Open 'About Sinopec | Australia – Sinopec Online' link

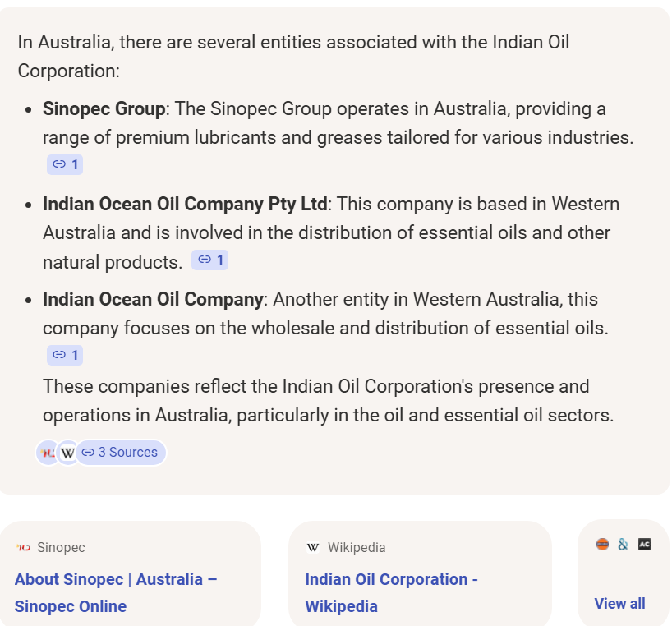coord(116,592)
